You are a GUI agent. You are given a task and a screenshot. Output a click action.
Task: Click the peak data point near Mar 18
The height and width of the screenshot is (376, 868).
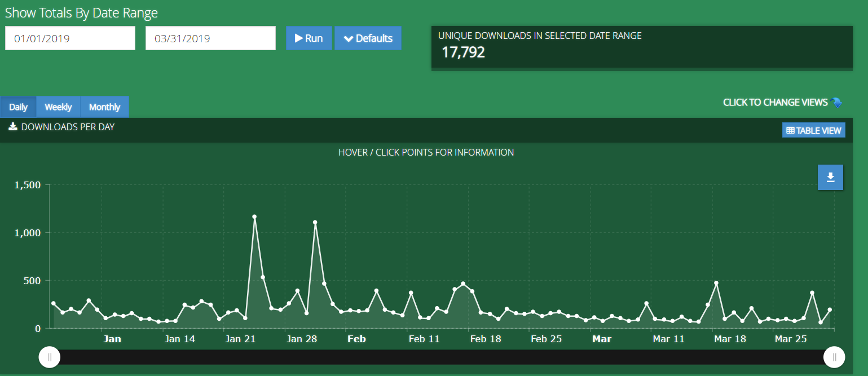tap(716, 283)
